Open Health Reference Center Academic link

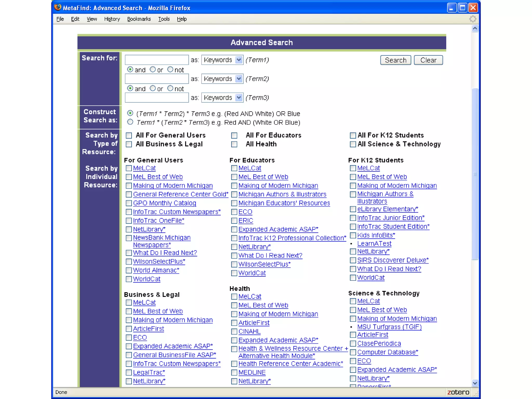291,364
